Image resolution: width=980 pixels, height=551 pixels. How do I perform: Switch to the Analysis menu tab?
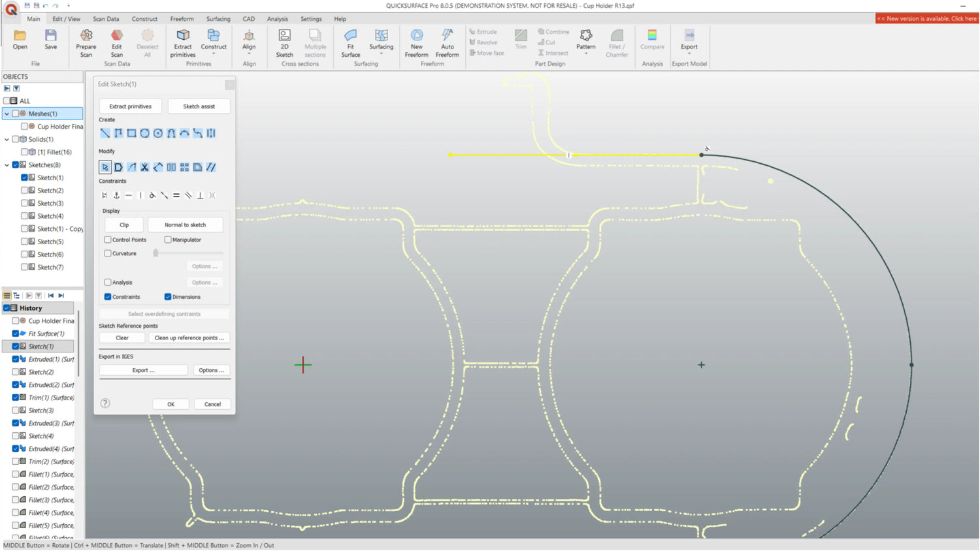pyautogui.click(x=277, y=19)
